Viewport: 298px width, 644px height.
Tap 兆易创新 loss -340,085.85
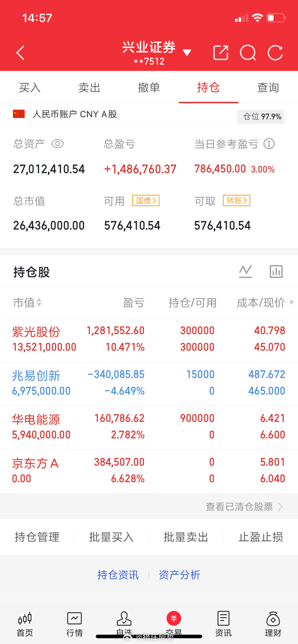(x=116, y=374)
